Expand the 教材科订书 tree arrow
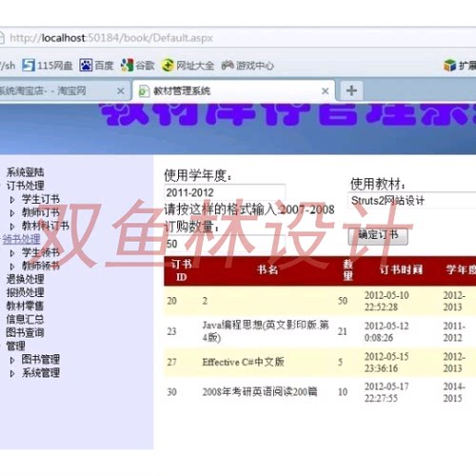The width and height of the screenshot is (476, 476). click(x=12, y=227)
